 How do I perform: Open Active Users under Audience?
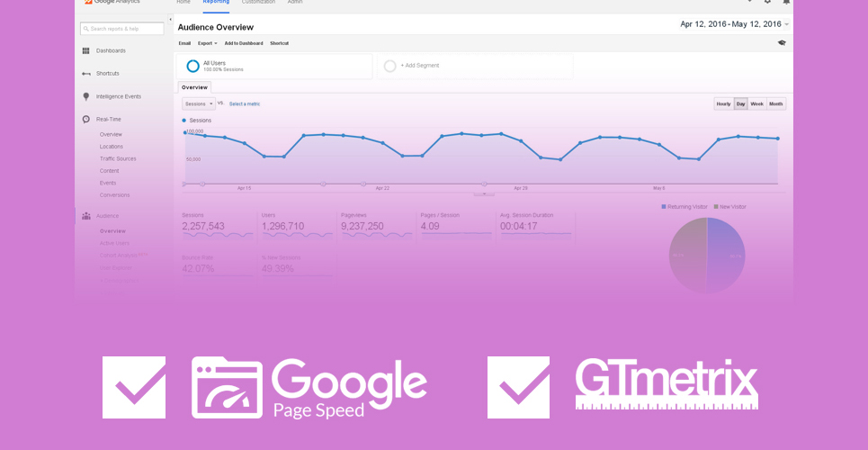pyautogui.click(x=114, y=243)
